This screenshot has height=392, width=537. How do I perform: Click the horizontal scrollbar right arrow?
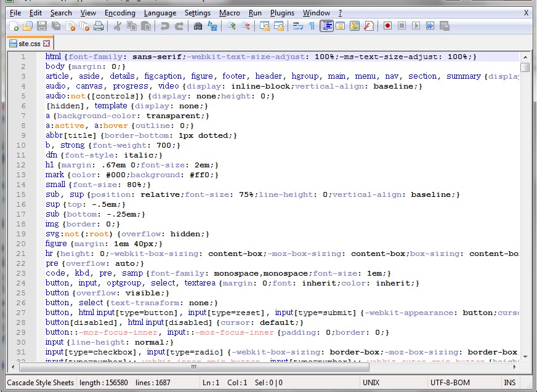514,367
